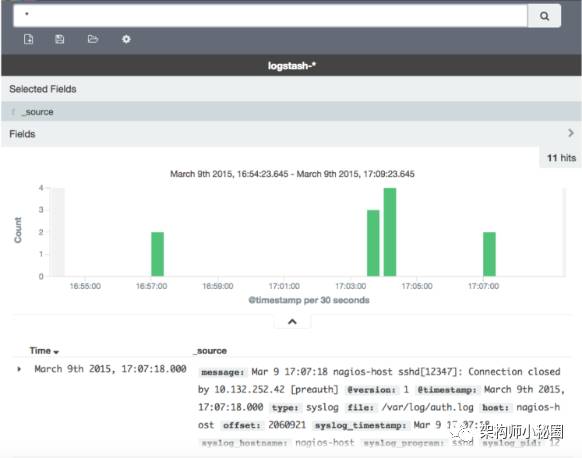Click the 11 hits counter
This screenshot has width=582, height=458.
[561, 158]
